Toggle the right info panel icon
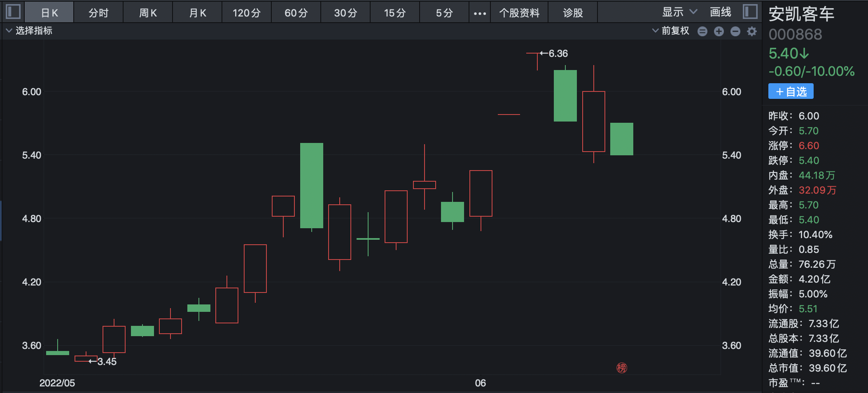 click(x=750, y=12)
